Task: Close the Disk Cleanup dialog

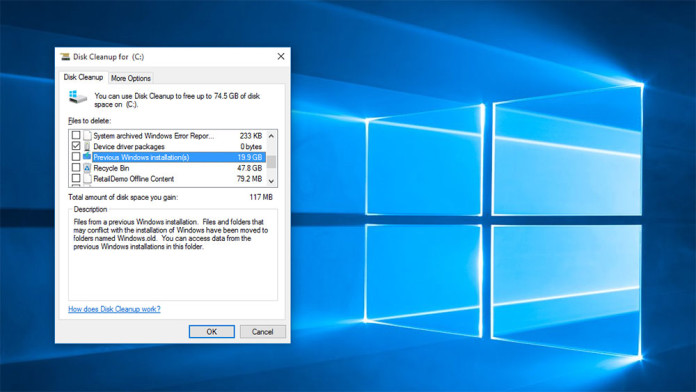Action: 281,56
